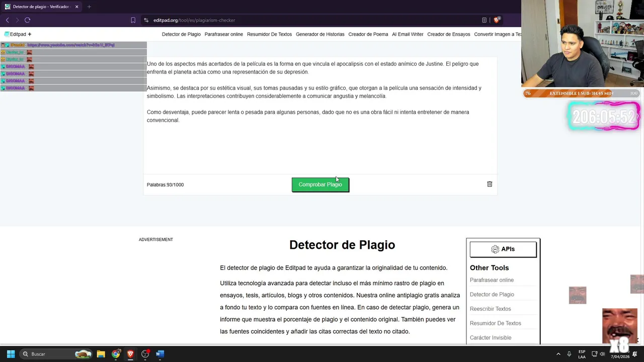Open Parafrasear online in top navigation
This screenshot has width=644, height=362.
pos(224,34)
